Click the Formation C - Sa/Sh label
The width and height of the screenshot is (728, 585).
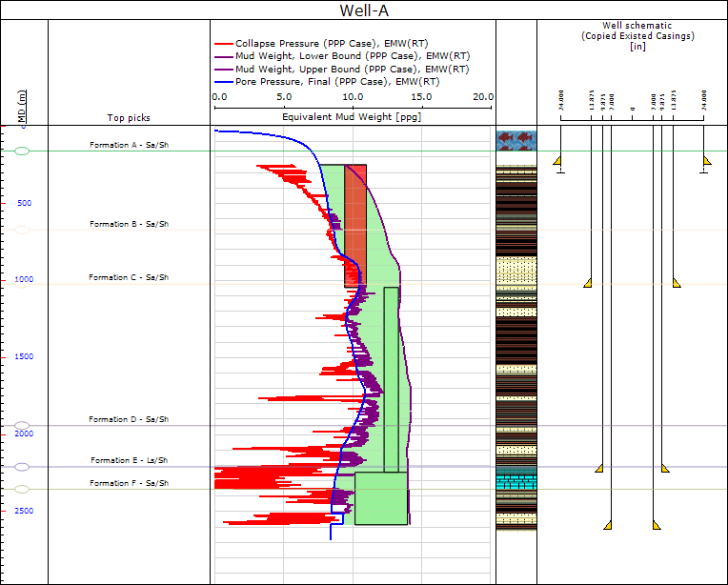(129, 277)
